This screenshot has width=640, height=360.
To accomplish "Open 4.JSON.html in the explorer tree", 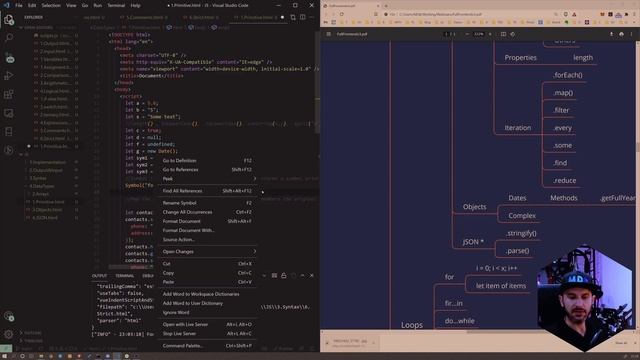I will [45, 218].
